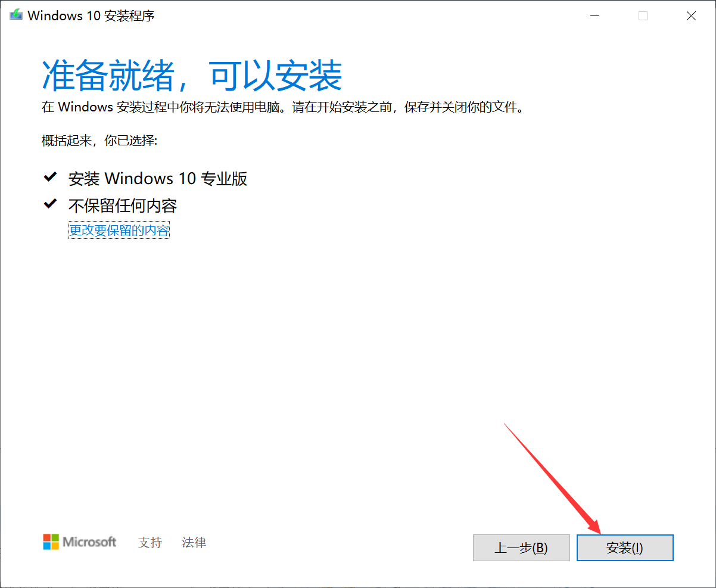This screenshot has width=716, height=588.
Task: Click the Microsoft logo at the bottom left
Action: tap(79, 542)
